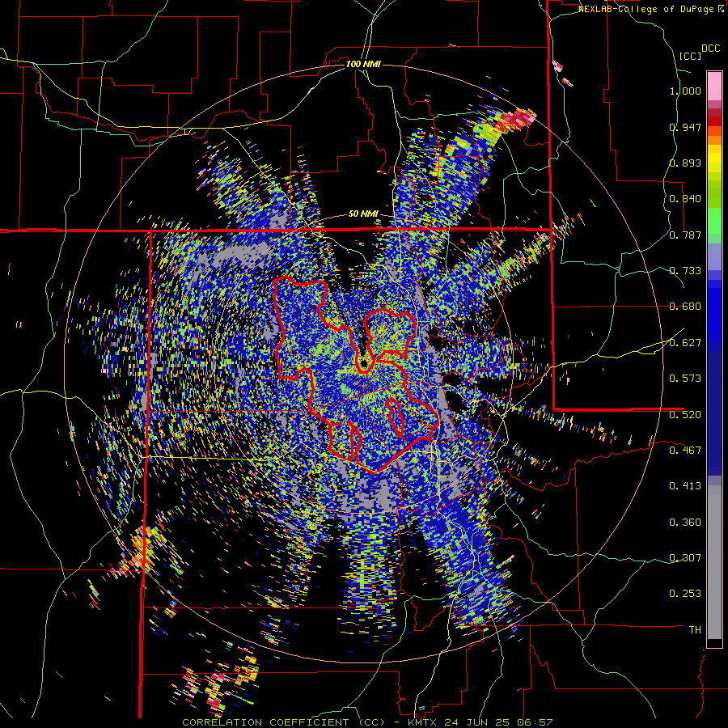Pick the black segment at the color scale bottom
Screen dimensions: 728x728
pyautogui.click(x=714, y=643)
